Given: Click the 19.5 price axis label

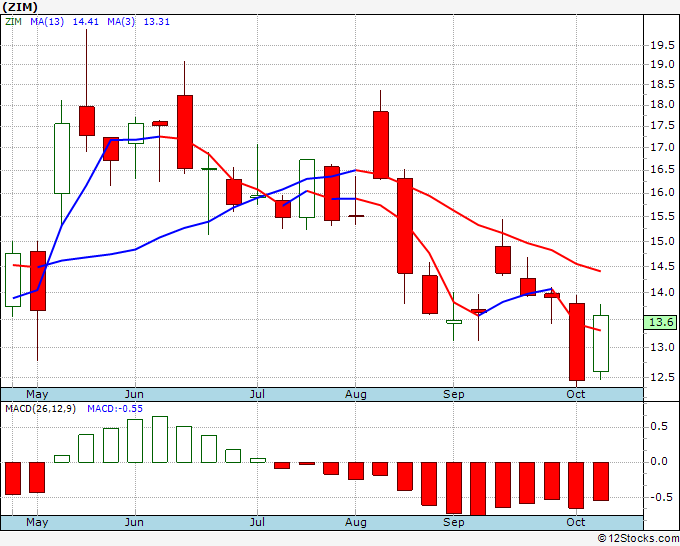Looking at the screenshot, I should tap(662, 46).
